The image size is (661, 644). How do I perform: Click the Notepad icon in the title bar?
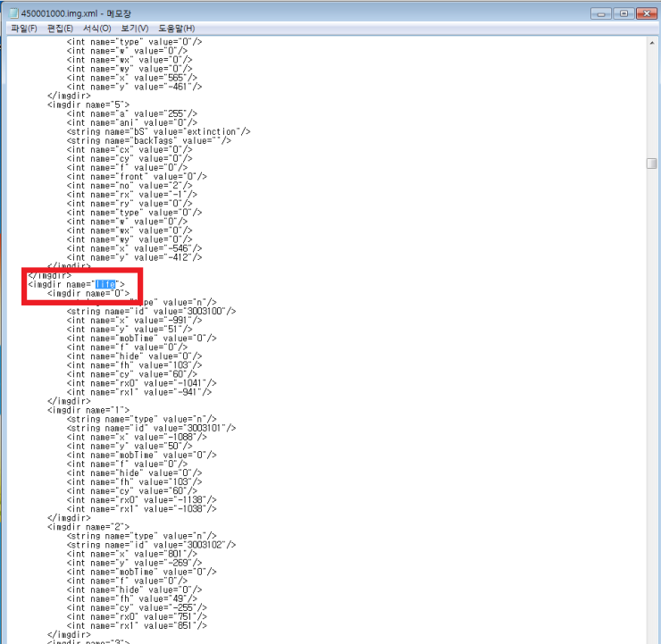(x=14, y=13)
